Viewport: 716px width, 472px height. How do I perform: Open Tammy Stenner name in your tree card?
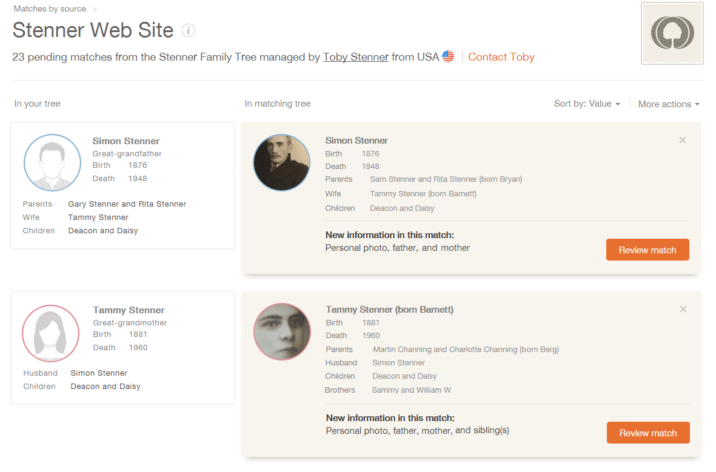129,310
